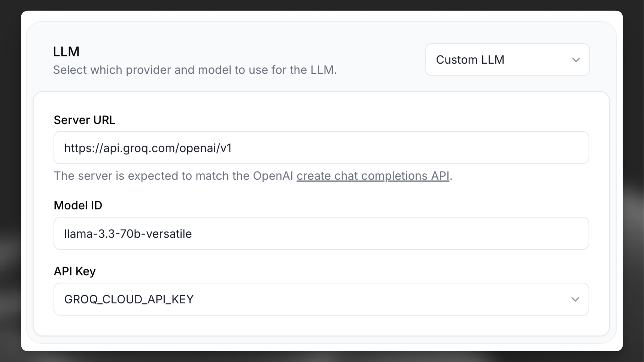Viewport: 644px width, 362px height.
Task: Follow the OpenAI API documentation hyperlink
Action: [373, 175]
